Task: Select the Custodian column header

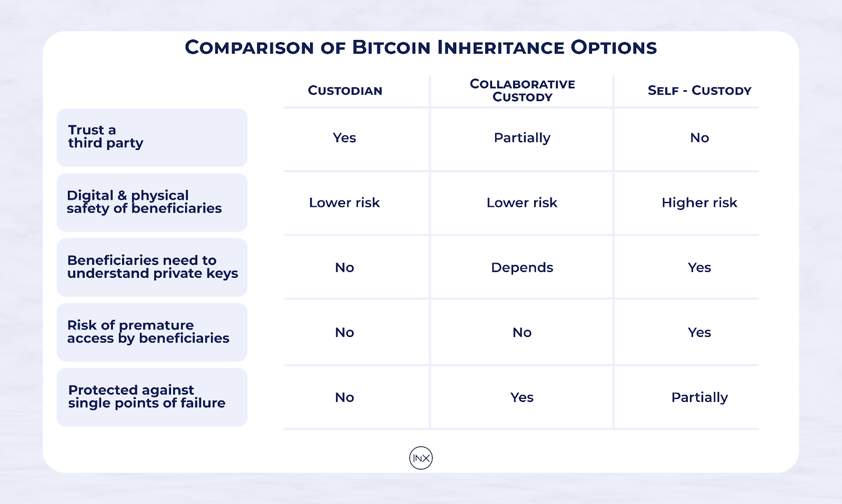Action: pos(345,90)
